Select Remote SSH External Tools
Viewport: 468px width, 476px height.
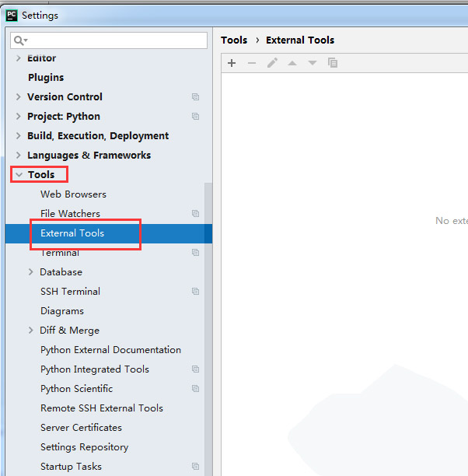pyautogui.click(x=102, y=408)
